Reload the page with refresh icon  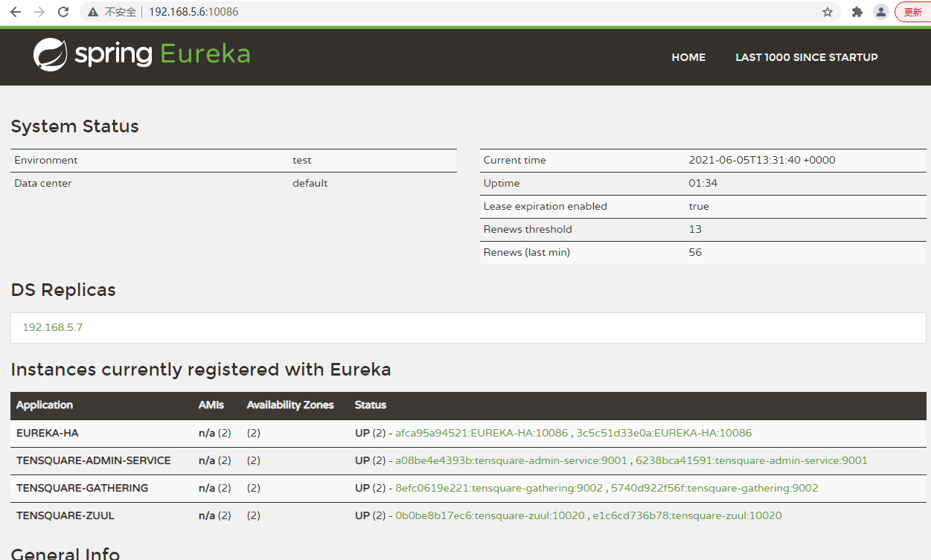coord(63,12)
